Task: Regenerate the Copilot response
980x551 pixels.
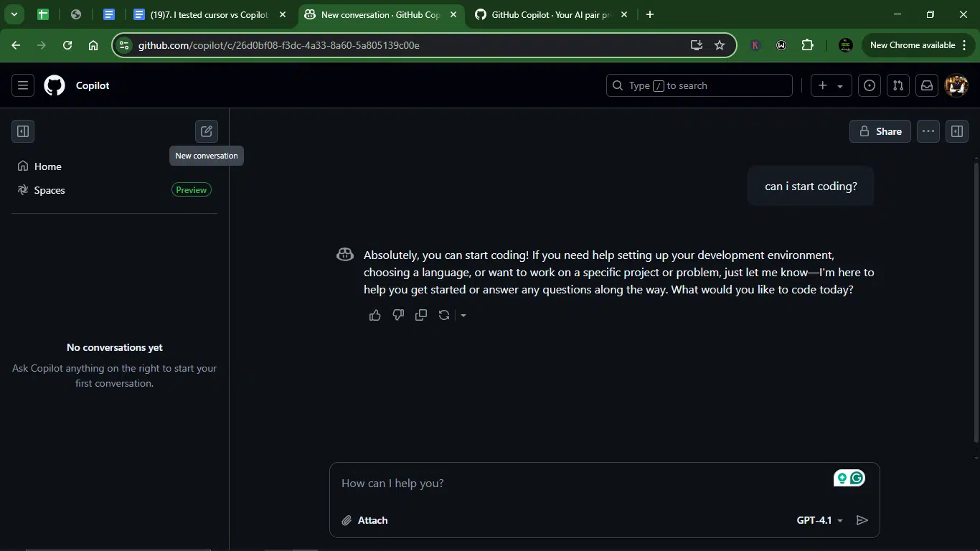Action: (444, 315)
